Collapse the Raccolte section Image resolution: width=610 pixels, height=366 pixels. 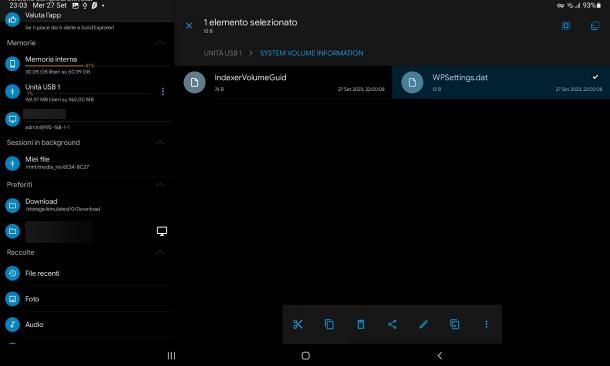click(x=160, y=253)
